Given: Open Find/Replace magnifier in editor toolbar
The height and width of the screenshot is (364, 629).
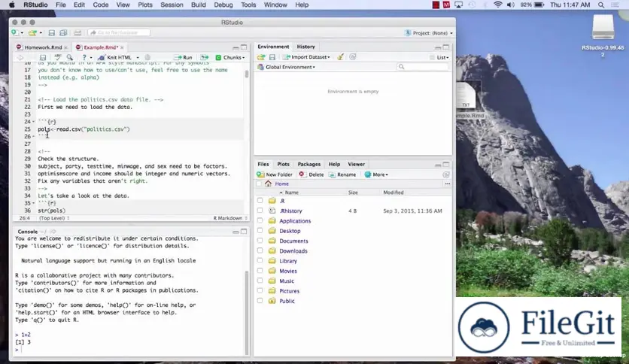Looking at the screenshot, I should [70, 57].
